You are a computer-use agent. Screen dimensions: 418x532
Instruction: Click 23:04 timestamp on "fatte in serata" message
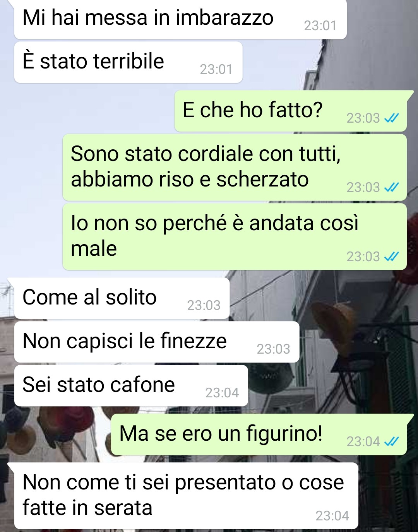[x=332, y=516]
